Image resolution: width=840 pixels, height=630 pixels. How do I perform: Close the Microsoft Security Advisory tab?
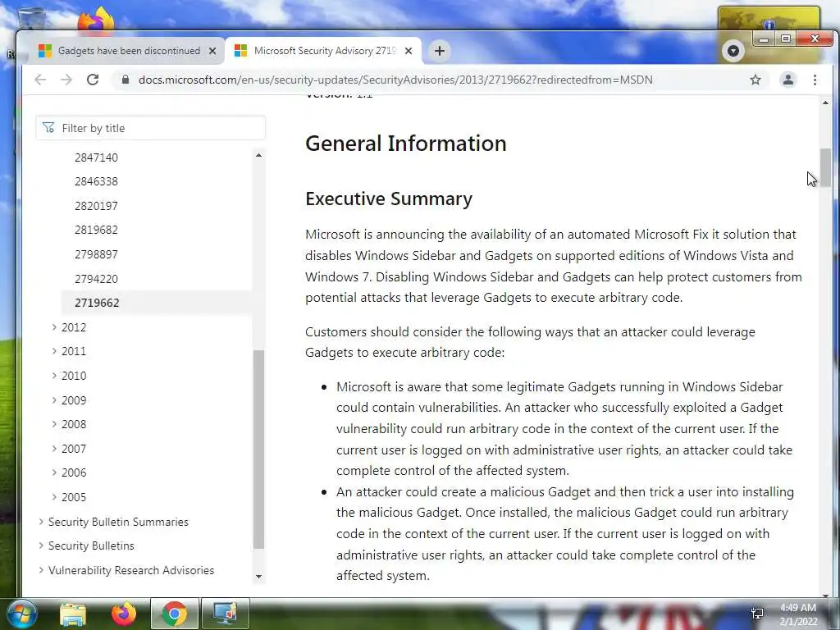pos(409,51)
